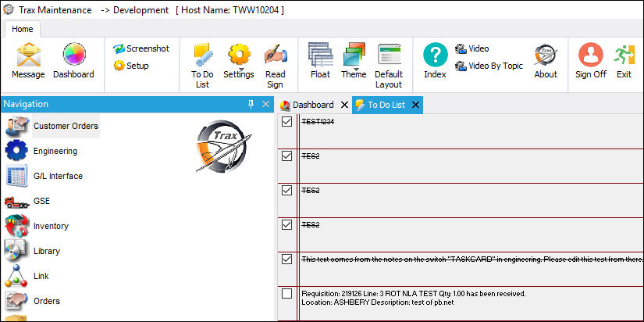The height and width of the screenshot is (322, 644).
Task: Open the To Do List ribbon icon
Action: pyautogui.click(x=202, y=54)
